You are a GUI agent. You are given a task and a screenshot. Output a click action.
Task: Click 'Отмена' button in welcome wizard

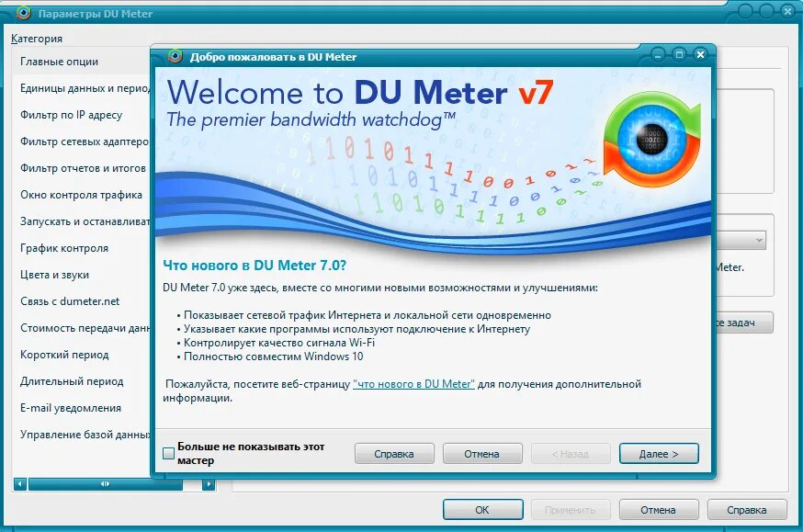tap(482, 454)
